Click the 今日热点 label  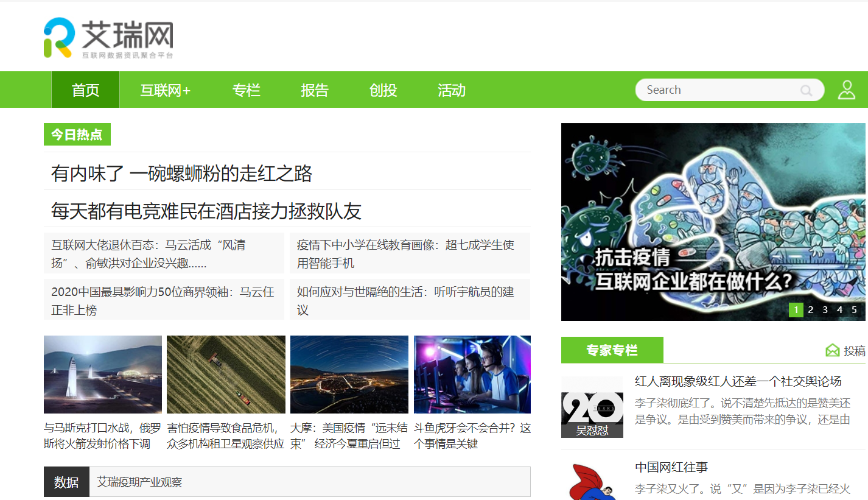click(x=77, y=135)
